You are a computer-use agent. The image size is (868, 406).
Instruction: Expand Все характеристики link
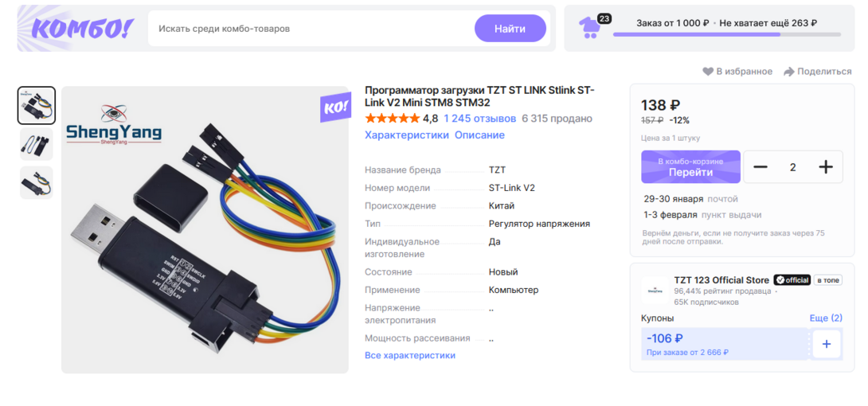point(409,355)
